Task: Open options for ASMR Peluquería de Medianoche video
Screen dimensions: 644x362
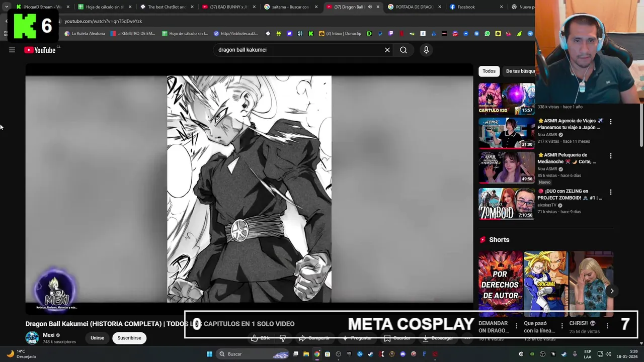Action: click(611, 156)
